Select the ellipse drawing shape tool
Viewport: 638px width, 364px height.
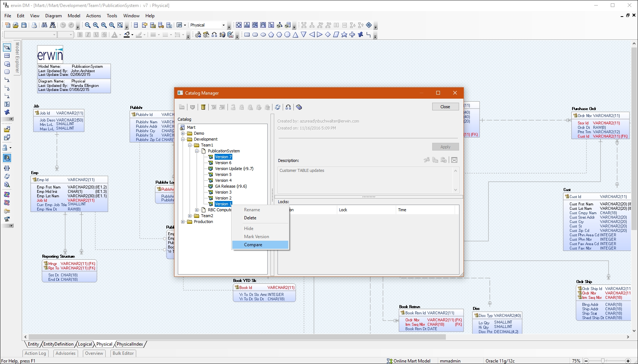pyautogui.click(x=263, y=35)
